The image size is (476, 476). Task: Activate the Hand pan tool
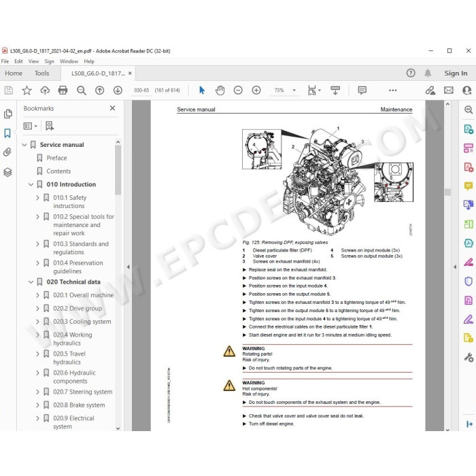point(220,90)
